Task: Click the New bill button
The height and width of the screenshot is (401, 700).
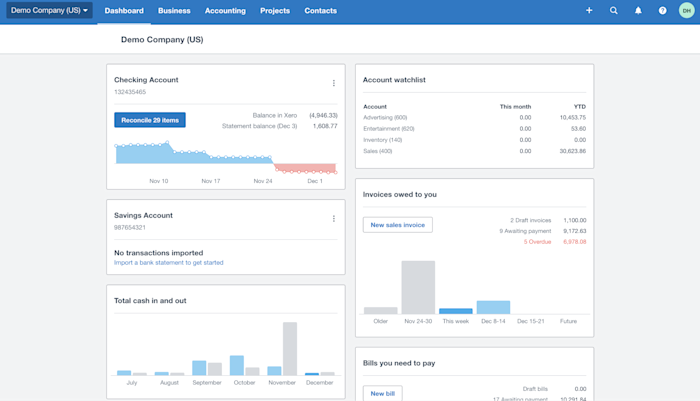Action: 383,393
